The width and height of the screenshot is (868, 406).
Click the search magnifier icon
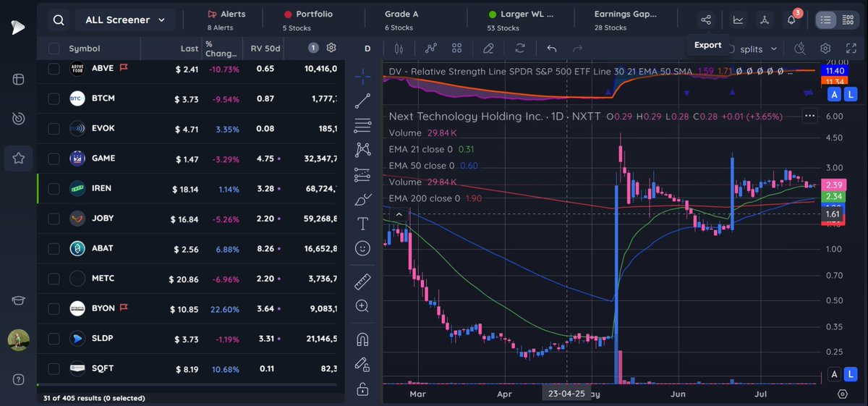(x=59, y=20)
